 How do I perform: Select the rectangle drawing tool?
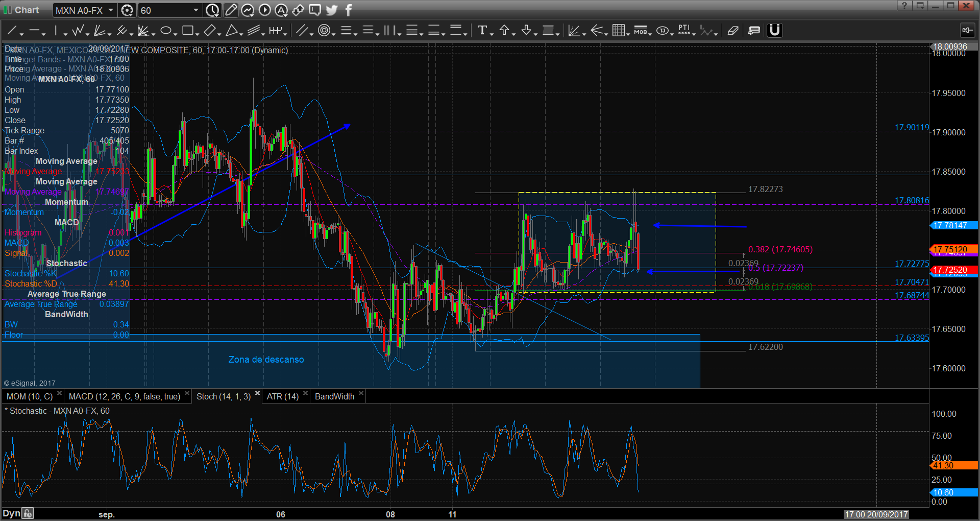187,31
